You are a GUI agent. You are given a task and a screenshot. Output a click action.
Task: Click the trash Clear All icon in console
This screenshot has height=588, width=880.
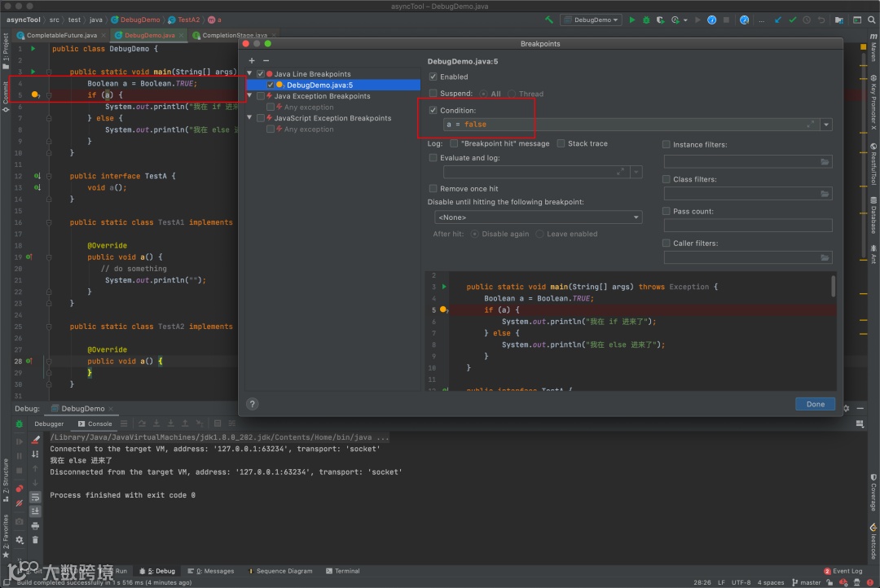tap(35, 539)
